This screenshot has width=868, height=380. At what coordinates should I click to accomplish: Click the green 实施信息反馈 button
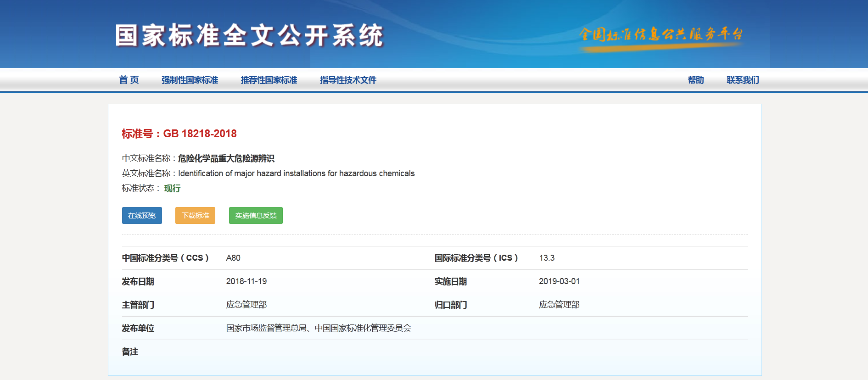click(x=256, y=215)
